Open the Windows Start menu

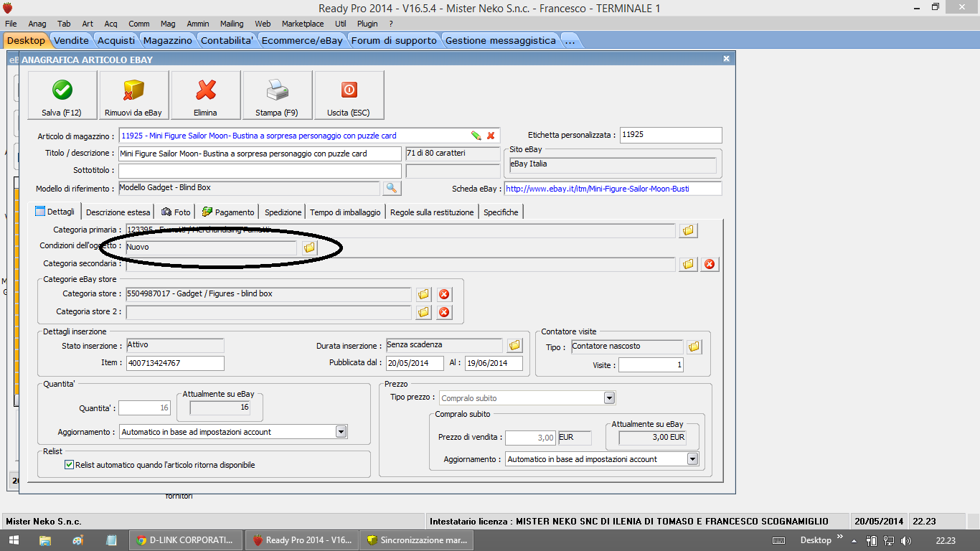(14, 540)
